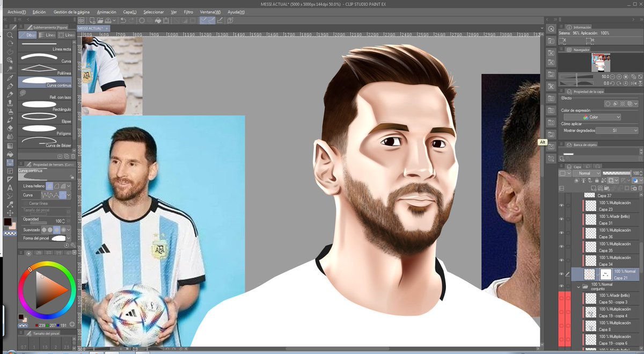Select the Text tool

coord(10,187)
